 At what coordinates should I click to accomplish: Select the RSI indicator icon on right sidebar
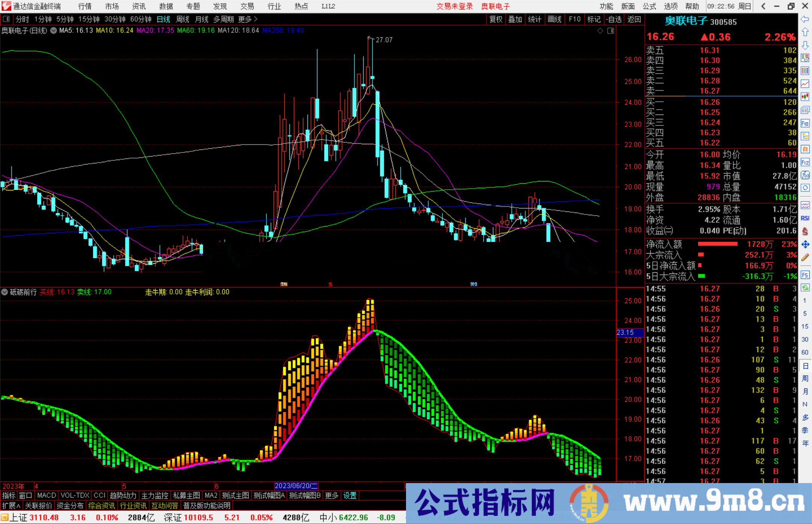805,218
